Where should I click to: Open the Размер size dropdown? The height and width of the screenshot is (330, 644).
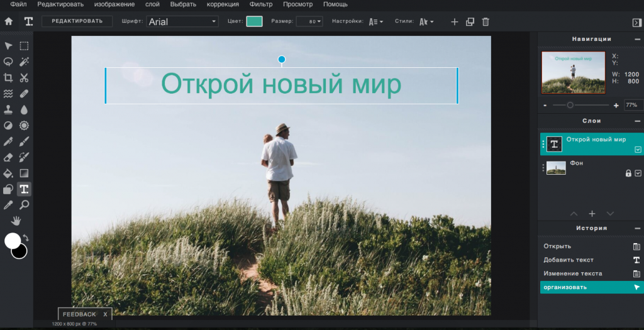pyautogui.click(x=309, y=22)
